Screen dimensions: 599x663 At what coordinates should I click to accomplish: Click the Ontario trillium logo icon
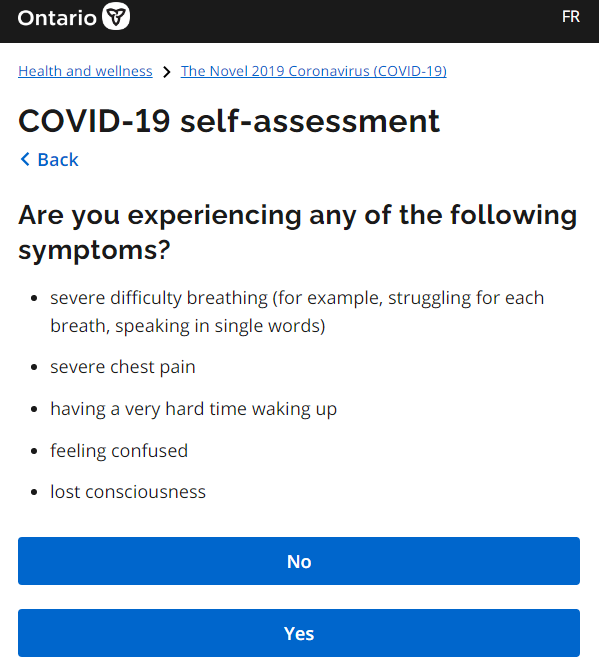116,16
